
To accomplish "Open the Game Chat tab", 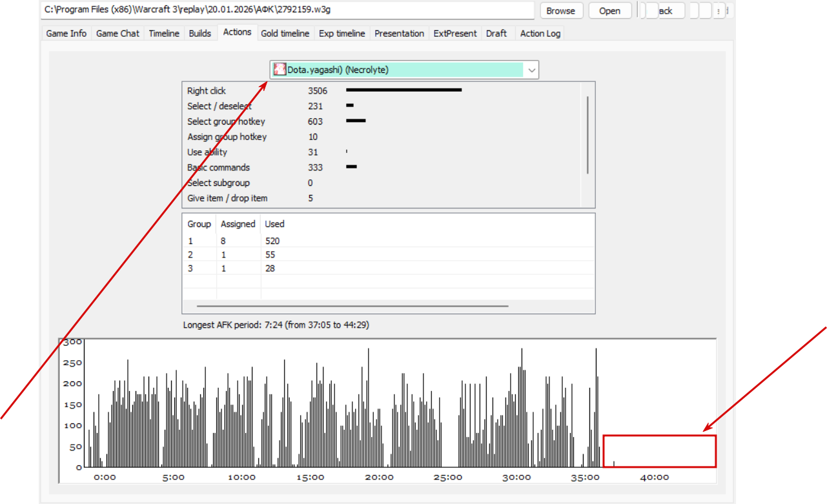I will tap(117, 34).
